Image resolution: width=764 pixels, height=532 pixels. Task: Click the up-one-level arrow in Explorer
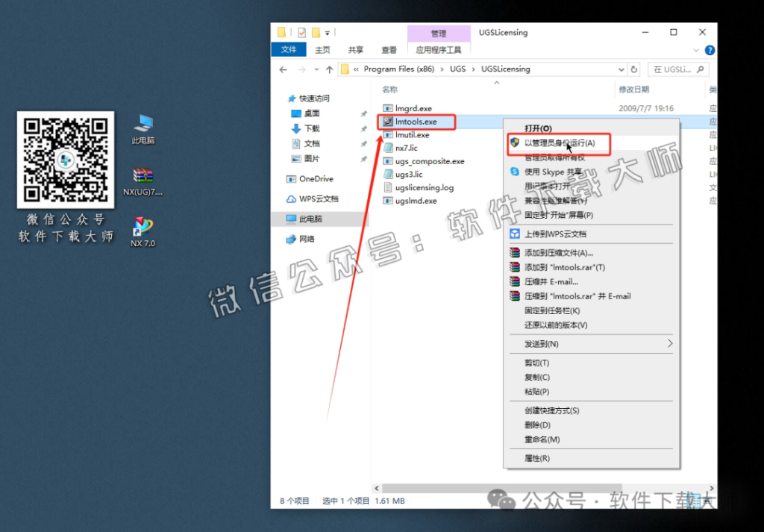(x=330, y=69)
